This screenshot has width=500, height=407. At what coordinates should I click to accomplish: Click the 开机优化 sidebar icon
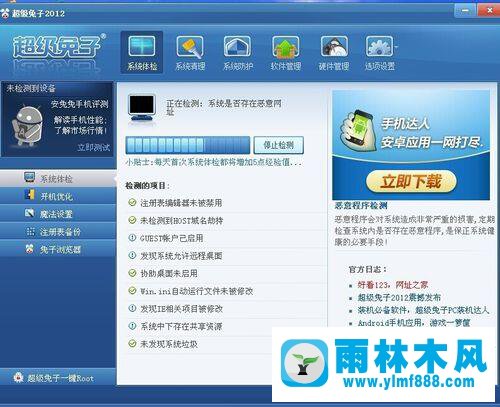[x=30, y=195]
